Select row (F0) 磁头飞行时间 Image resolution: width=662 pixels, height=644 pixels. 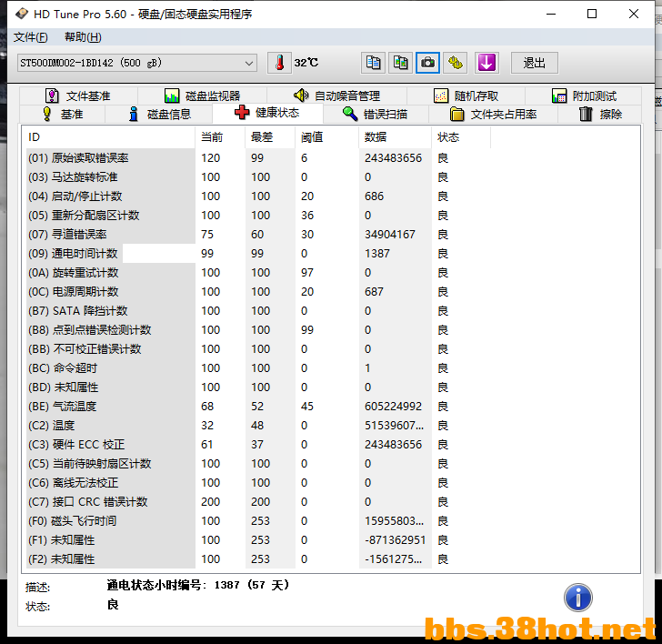point(258,521)
